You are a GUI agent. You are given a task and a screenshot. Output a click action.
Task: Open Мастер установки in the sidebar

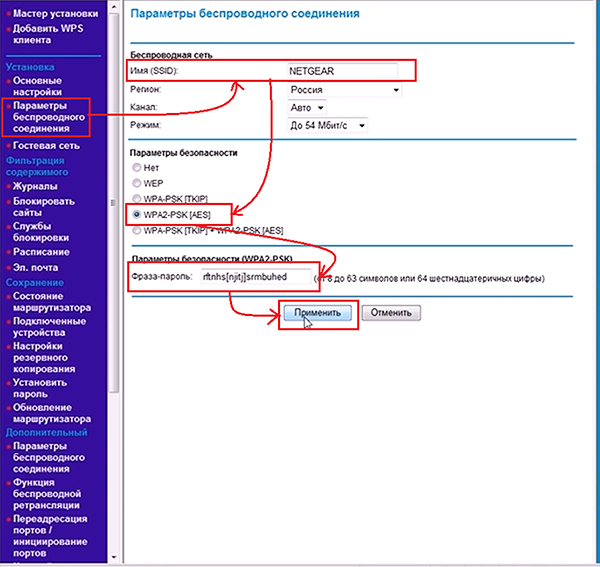pos(55,14)
